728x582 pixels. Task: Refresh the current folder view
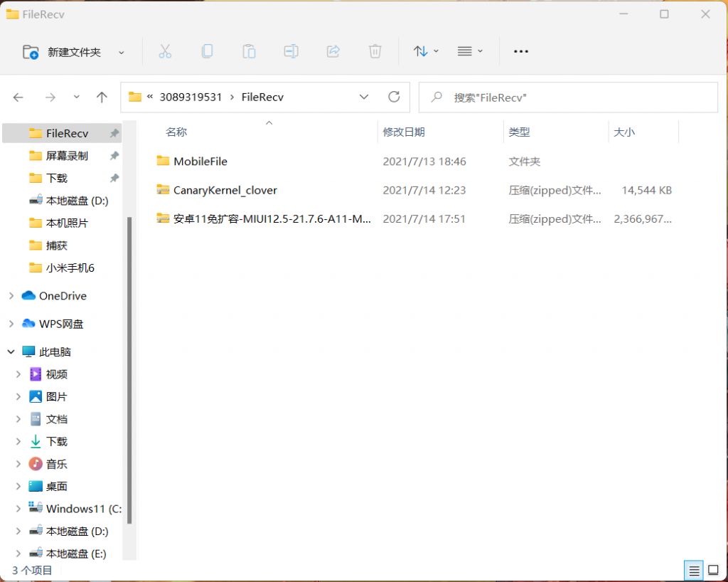tap(394, 97)
